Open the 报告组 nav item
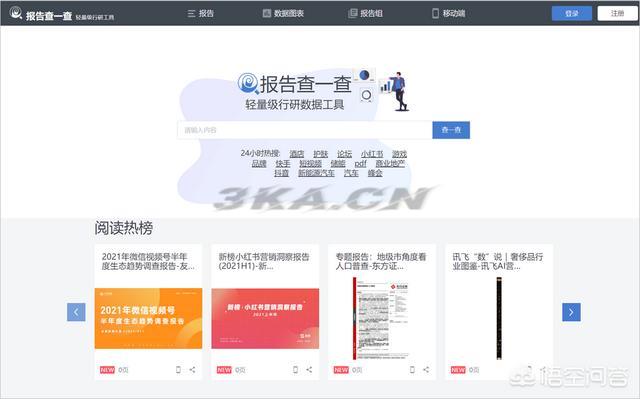The height and width of the screenshot is (399, 640). 365,13
